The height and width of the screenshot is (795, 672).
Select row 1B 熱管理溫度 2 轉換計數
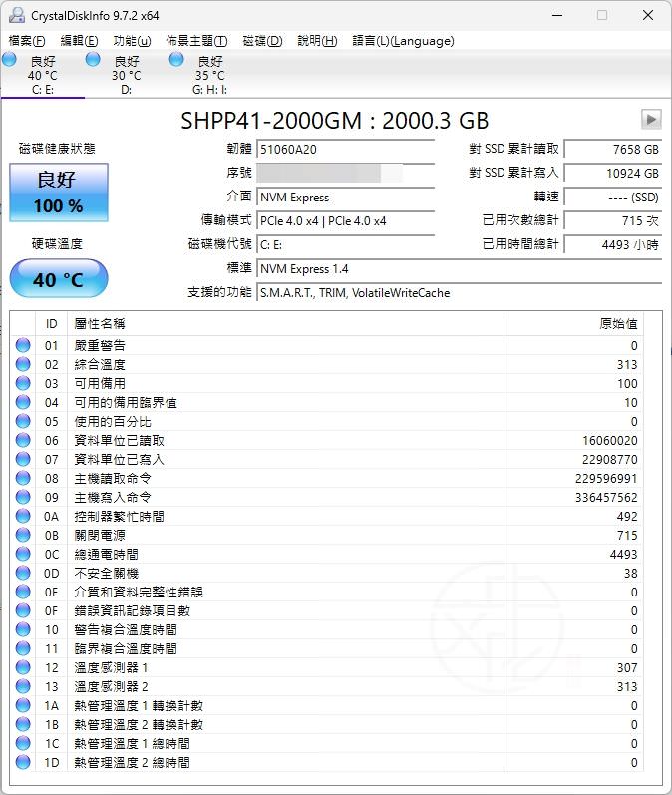point(327,724)
